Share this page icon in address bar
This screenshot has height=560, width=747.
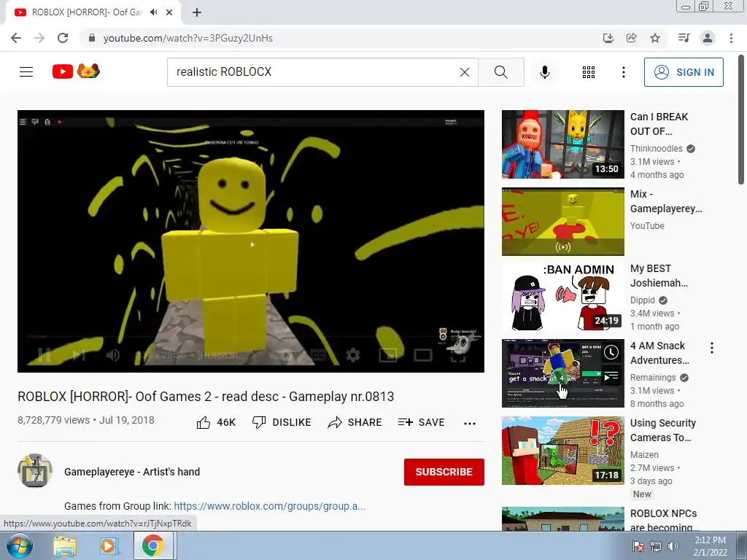(631, 38)
